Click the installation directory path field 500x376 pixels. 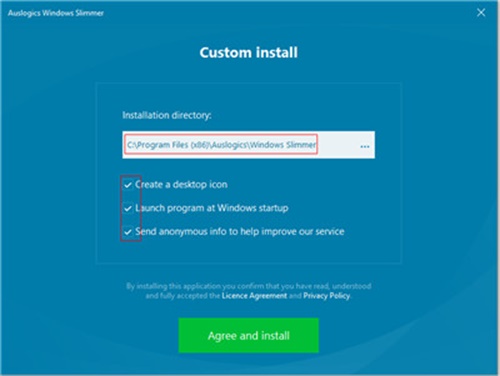coord(248,145)
